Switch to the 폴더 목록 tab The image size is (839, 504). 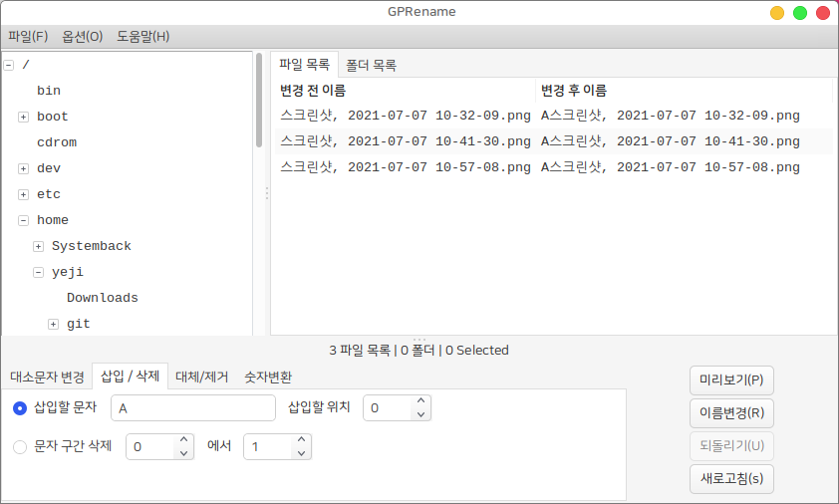(x=371, y=66)
